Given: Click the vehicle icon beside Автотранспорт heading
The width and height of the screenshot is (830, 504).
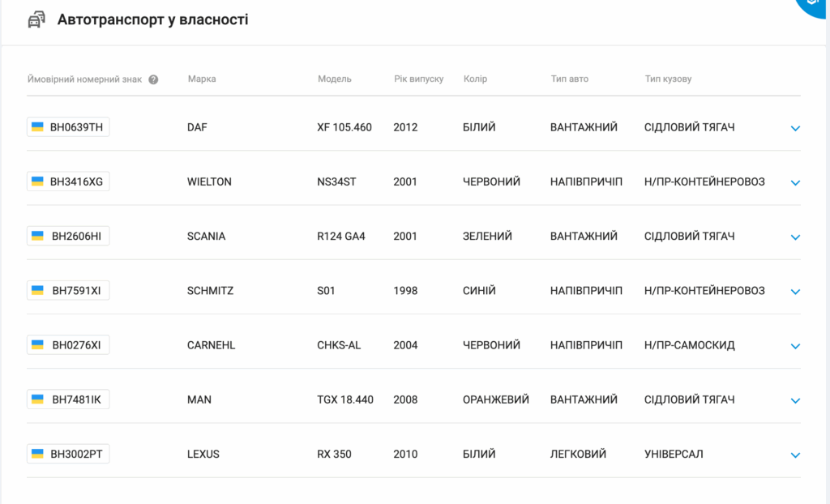Looking at the screenshot, I should click(x=36, y=19).
